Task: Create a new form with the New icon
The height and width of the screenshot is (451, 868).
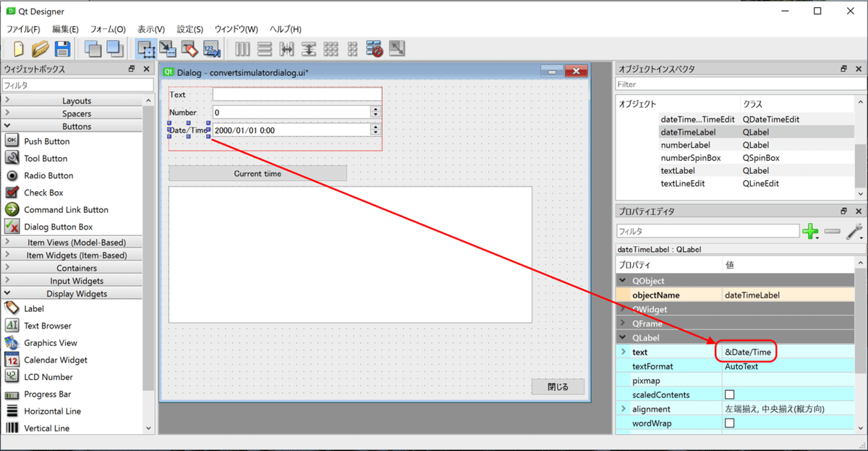Action: click(19, 49)
